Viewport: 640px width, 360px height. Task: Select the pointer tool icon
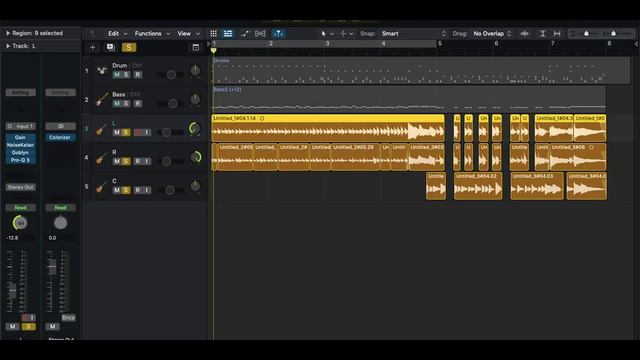tap(324, 33)
